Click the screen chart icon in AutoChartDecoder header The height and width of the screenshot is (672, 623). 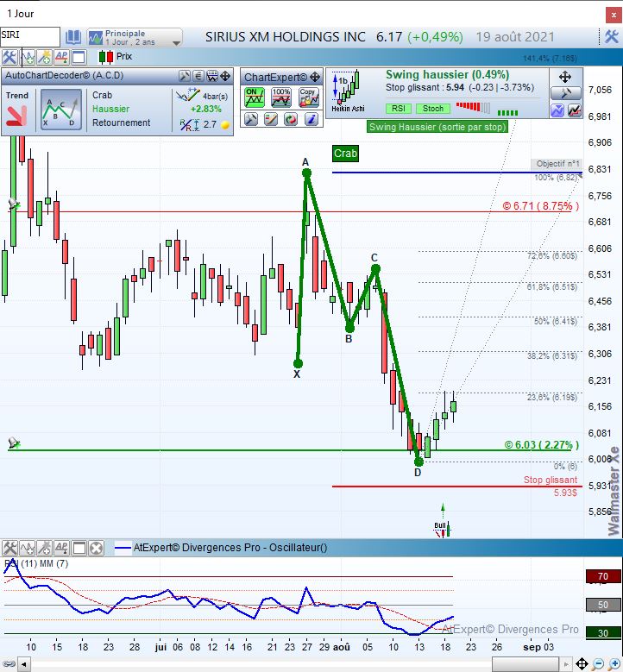pos(212,76)
